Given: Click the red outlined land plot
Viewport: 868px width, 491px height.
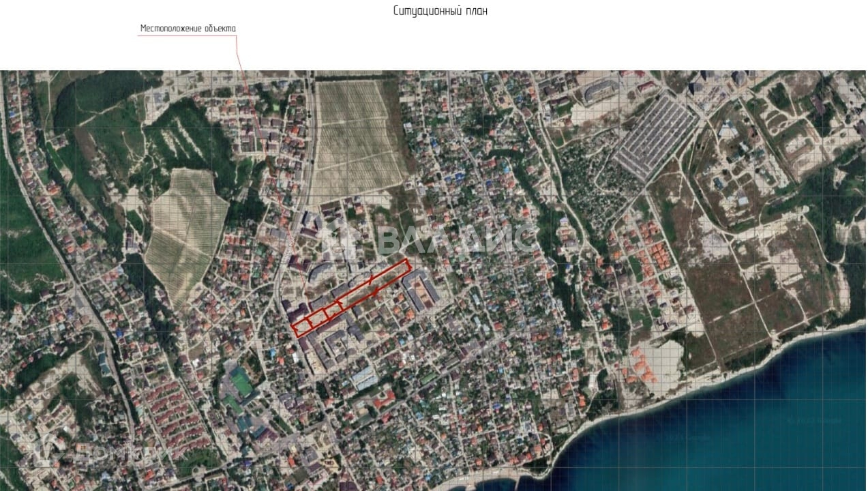Looking at the screenshot, I should pyautogui.click(x=352, y=298).
